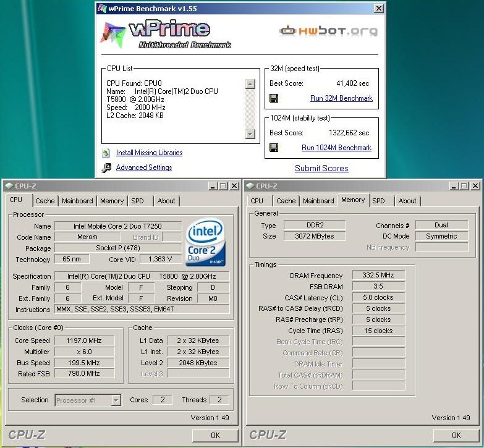Screen dimensions: 484x448
Task: Click the processor Name field T7250
Action: point(117,226)
